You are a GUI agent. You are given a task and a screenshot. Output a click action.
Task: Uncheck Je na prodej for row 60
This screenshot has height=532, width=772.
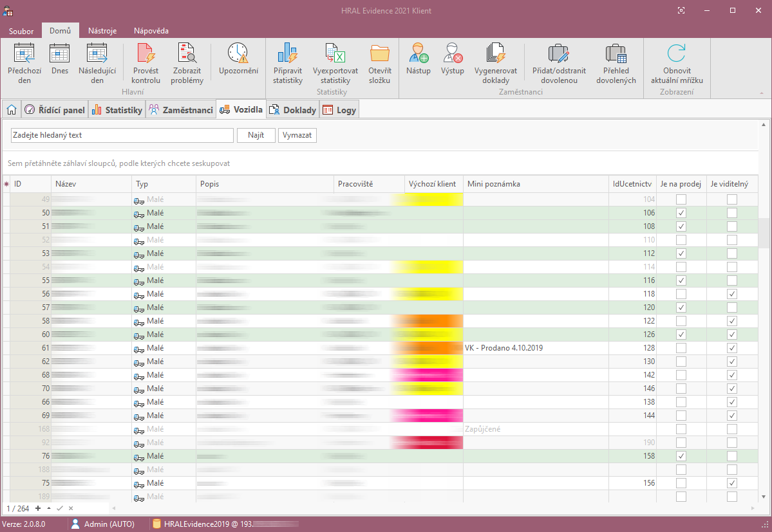tap(681, 335)
